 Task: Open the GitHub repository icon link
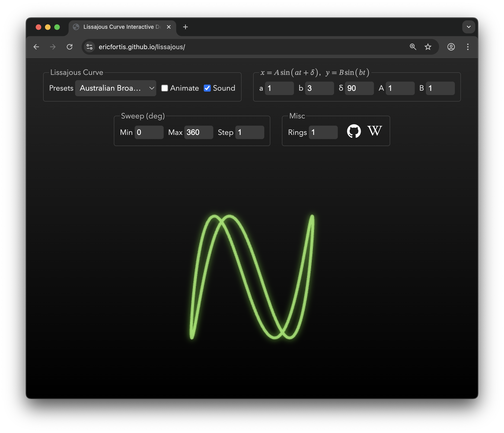point(354,131)
